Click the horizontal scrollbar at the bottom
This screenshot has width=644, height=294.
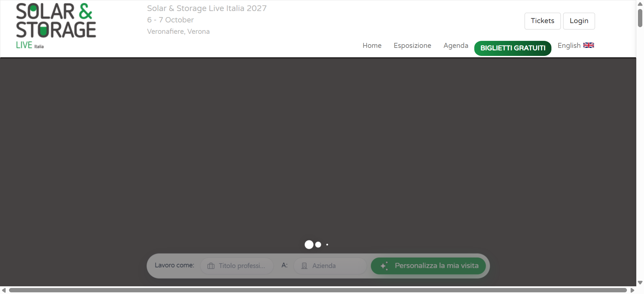(x=318, y=290)
